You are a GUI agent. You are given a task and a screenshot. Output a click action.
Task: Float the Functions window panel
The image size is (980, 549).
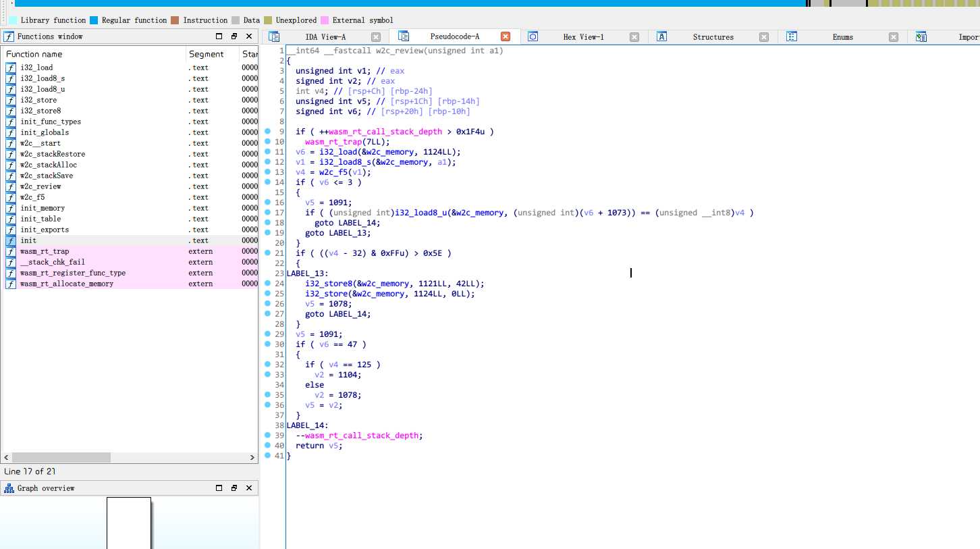(x=234, y=36)
